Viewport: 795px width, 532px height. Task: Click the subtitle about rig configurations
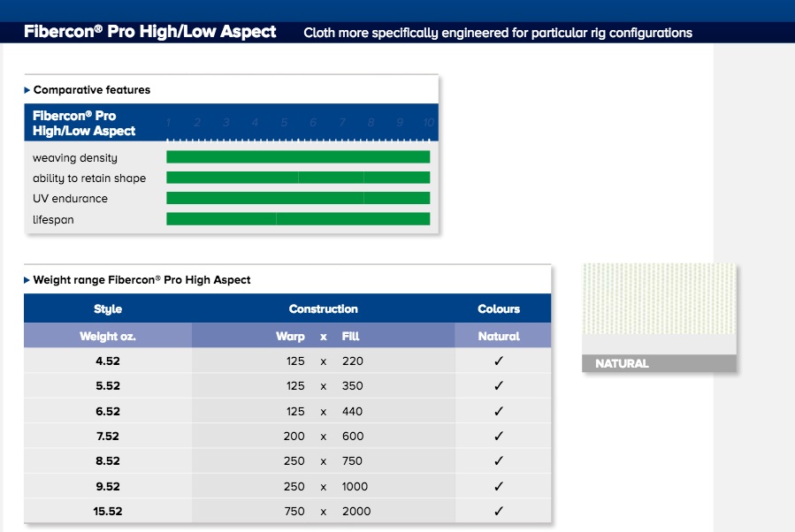[498, 33]
